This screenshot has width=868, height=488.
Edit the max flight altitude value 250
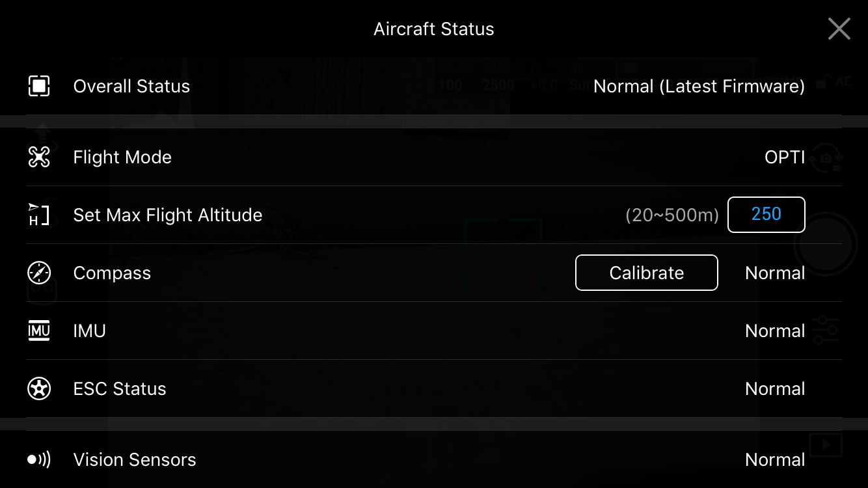point(766,214)
